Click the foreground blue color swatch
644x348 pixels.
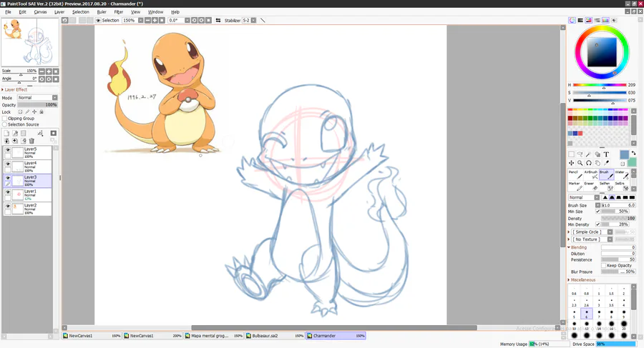624,155
